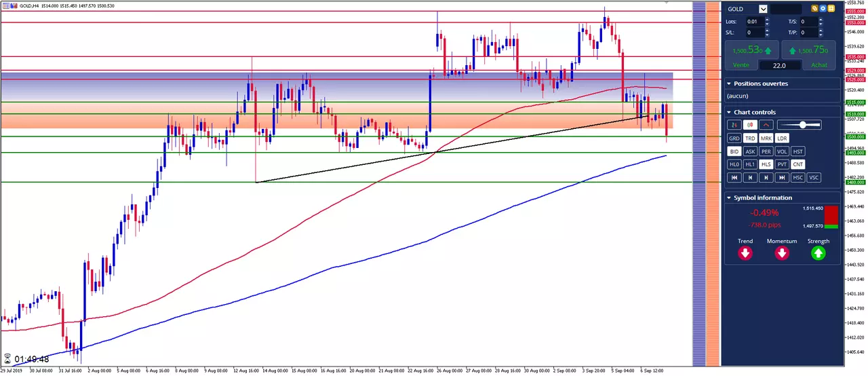Viewport: 868px width, 376px height.
Task: Toggle the BID line button
Action: pos(734,151)
